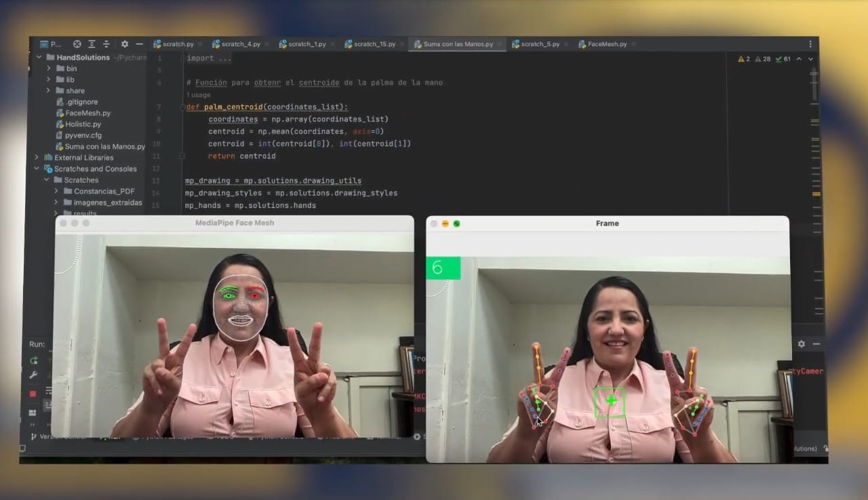Viewport: 868px width, 500px height.
Task: Expand the imagenes_extraidas folder
Action: pos(57,203)
